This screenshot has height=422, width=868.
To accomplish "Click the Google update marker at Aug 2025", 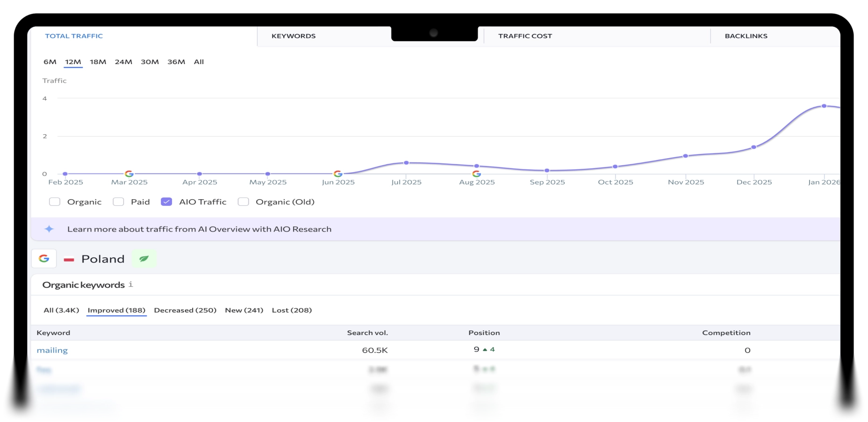I will pyautogui.click(x=477, y=174).
